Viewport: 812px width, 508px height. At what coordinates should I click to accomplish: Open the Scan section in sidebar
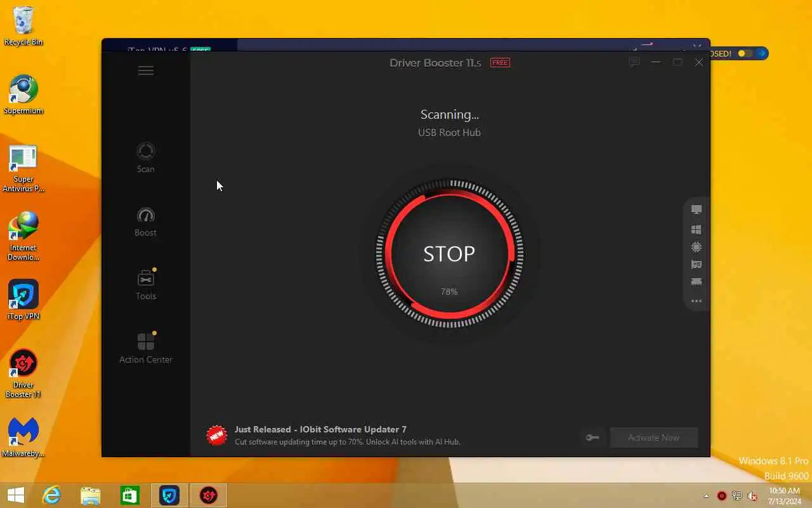tap(146, 157)
